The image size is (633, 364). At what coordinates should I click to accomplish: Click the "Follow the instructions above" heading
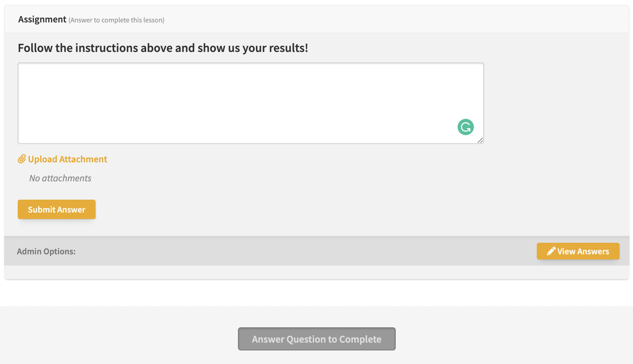(163, 48)
